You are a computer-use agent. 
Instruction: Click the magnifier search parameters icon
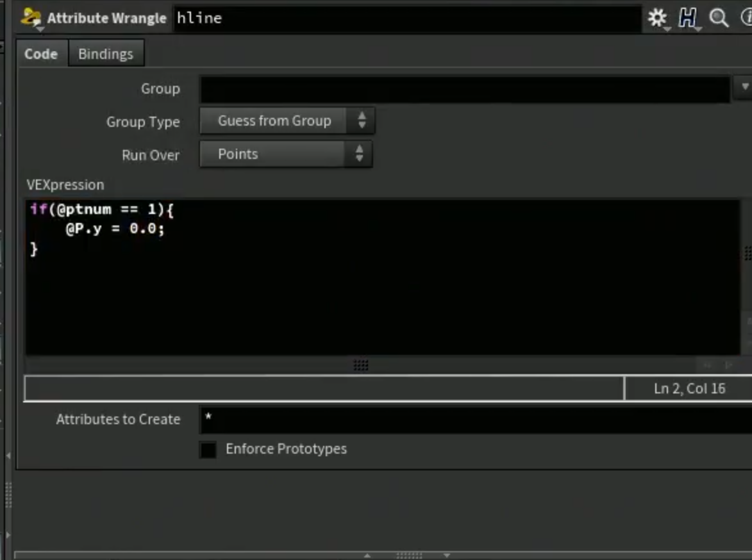tap(719, 18)
